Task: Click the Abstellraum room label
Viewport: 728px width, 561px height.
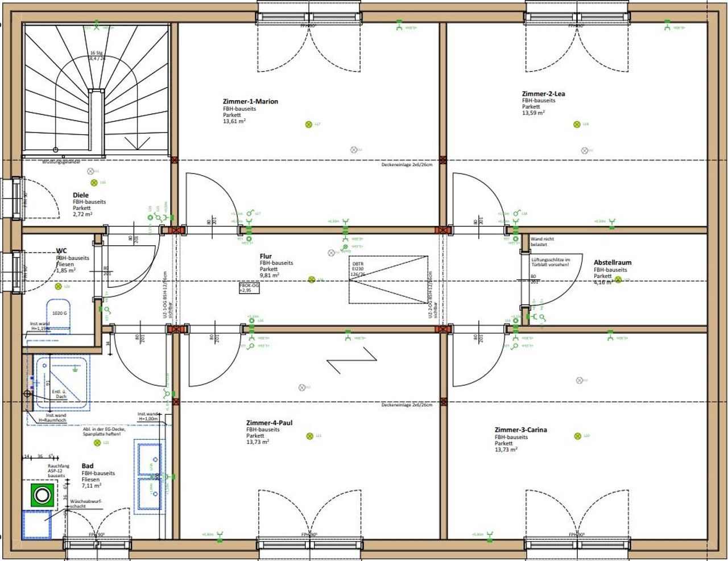Action: [x=613, y=262]
